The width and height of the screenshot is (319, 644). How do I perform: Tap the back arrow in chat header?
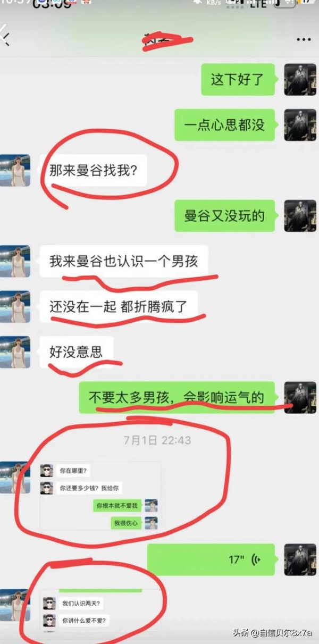pos(5,38)
